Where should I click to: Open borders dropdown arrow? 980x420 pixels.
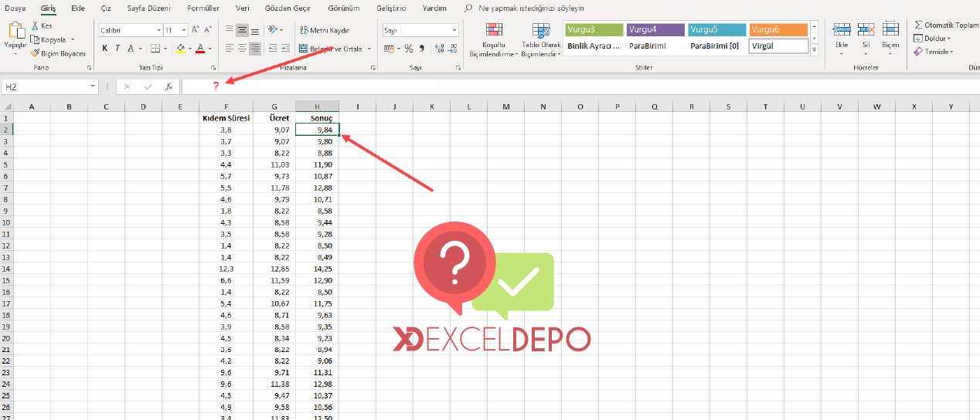[x=165, y=49]
